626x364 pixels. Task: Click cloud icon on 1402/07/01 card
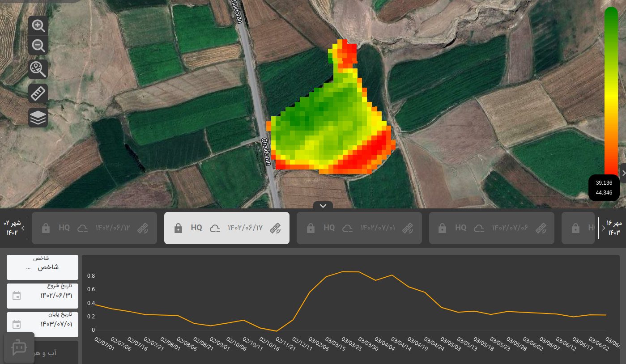(348, 229)
